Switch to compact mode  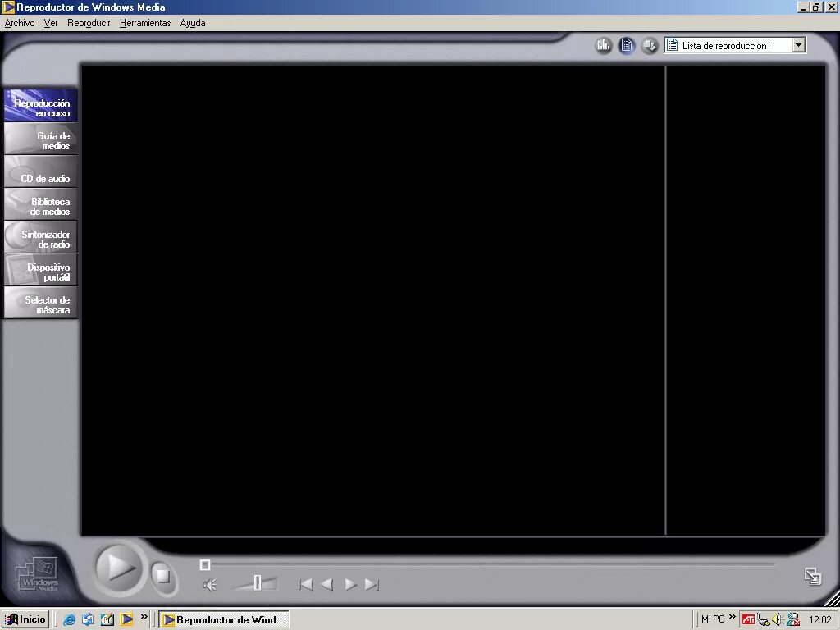coord(813,577)
